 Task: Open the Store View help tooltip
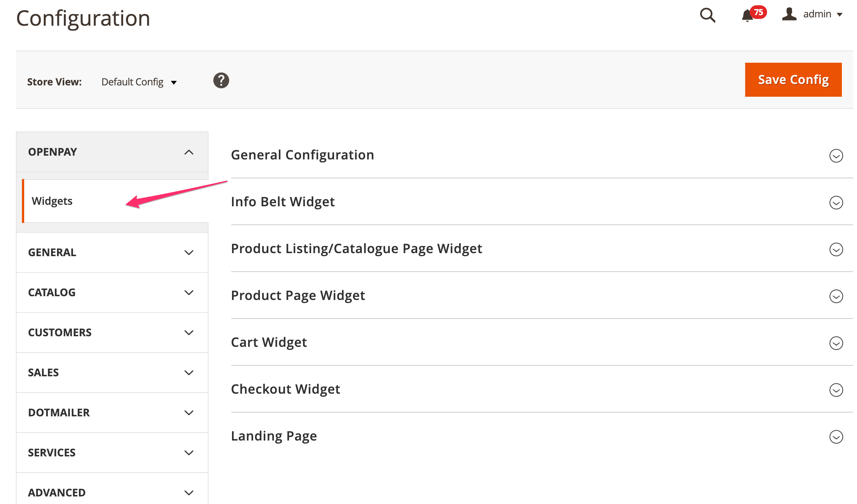[x=221, y=80]
